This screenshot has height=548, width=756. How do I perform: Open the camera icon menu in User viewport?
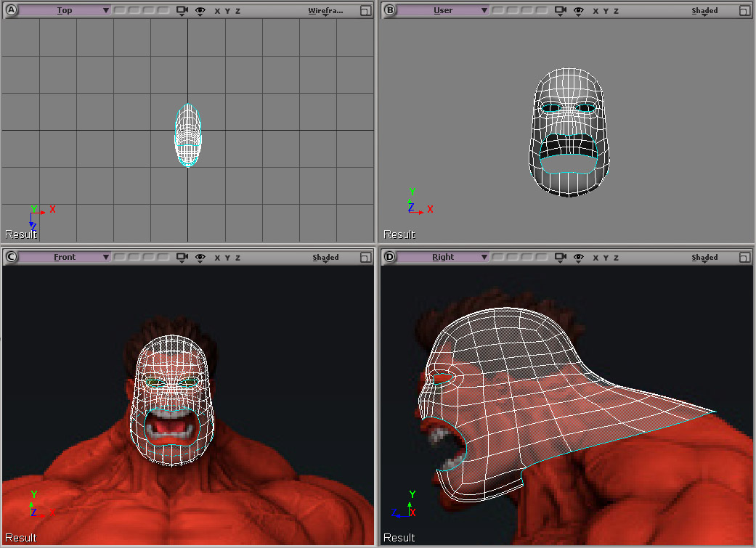(560, 11)
